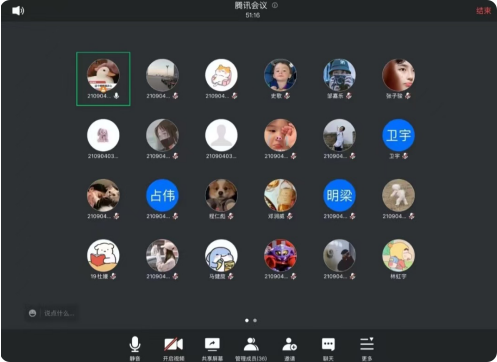The height and width of the screenshot is (362, 497).
Task: Select the first page indicator dot
Action: coord(247,320)
